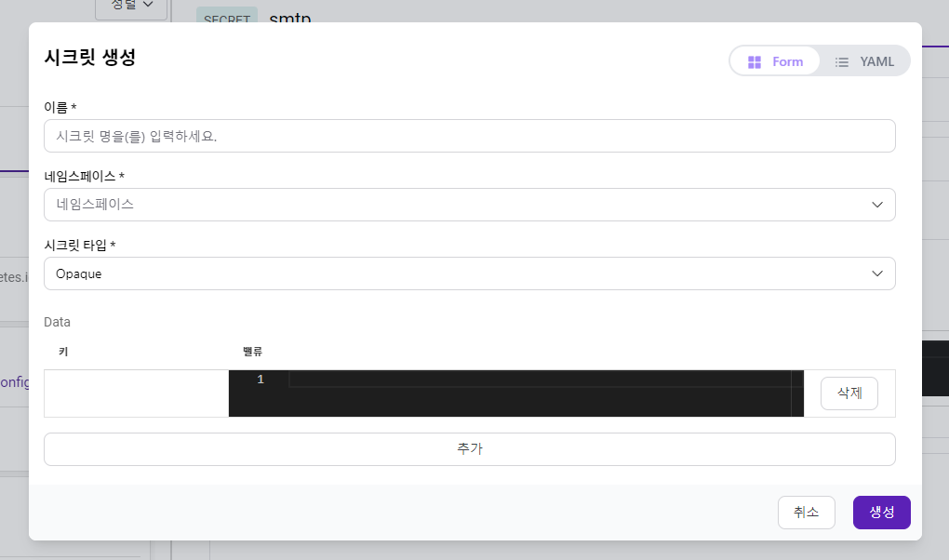
Task: Click the YAML list icon
Action: tap(841, 62)
